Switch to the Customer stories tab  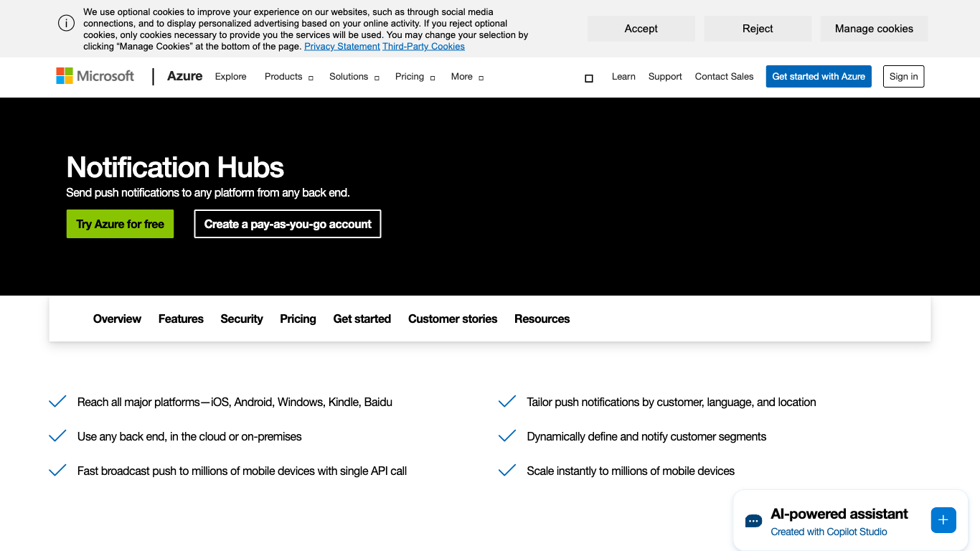tap(453, 319)
